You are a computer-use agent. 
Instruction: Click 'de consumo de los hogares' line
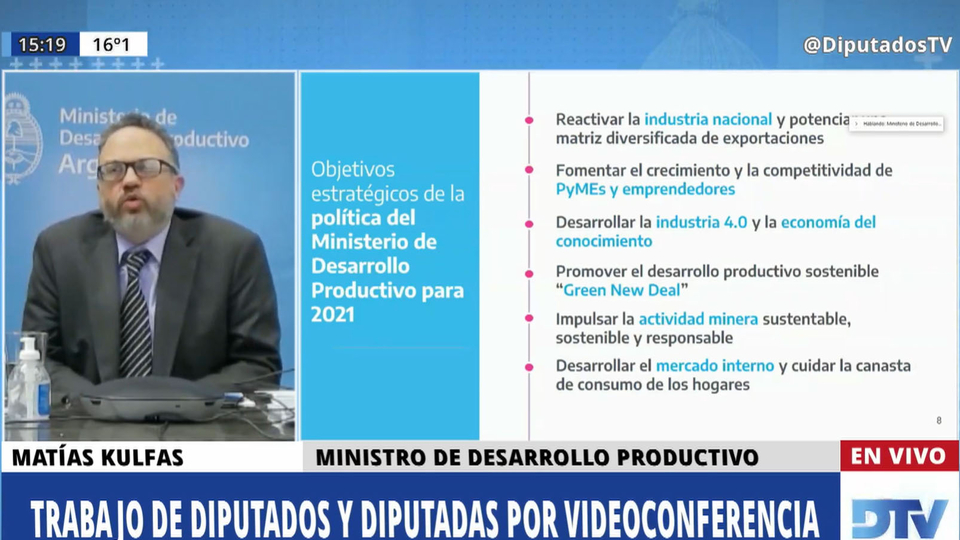coord(653,385)
